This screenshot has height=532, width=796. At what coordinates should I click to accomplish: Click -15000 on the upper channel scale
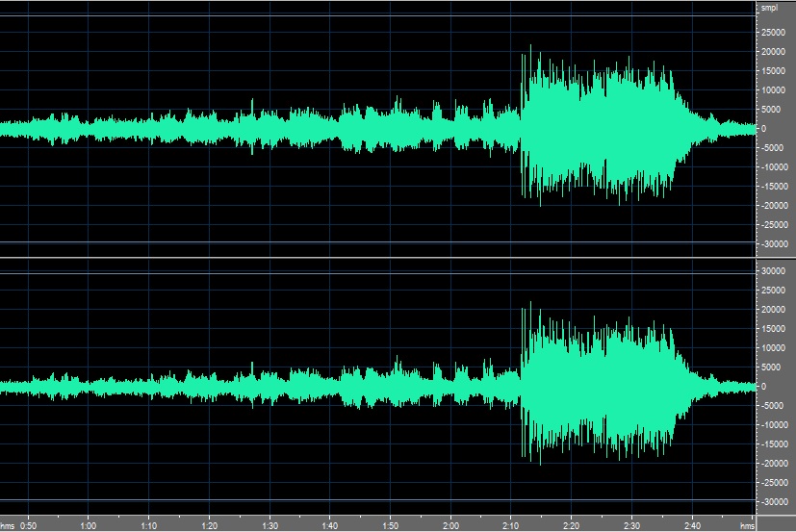[x=773, y=187]
